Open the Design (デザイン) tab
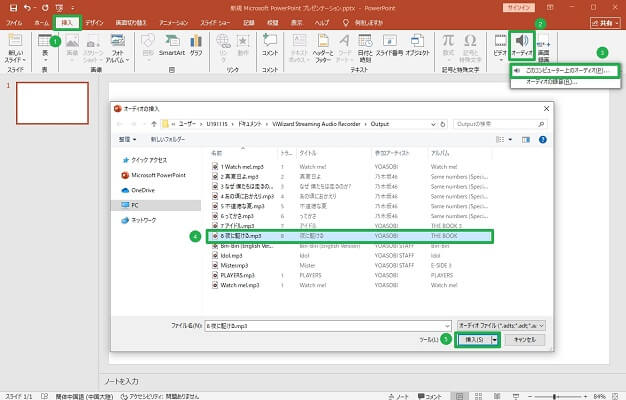Image resolution: width=626 pixels, height=400 pixels. click(x=95, y=23)
